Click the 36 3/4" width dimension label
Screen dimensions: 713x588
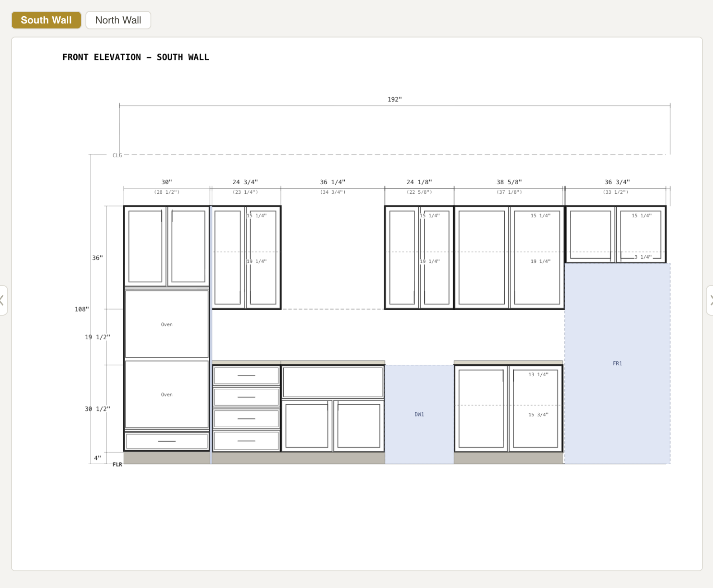[x=617, y=182]
